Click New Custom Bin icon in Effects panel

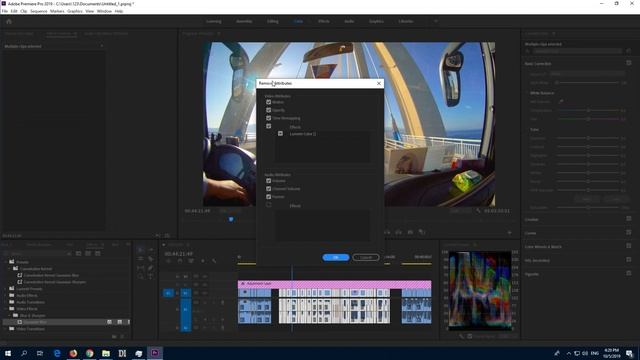(114, 337)
